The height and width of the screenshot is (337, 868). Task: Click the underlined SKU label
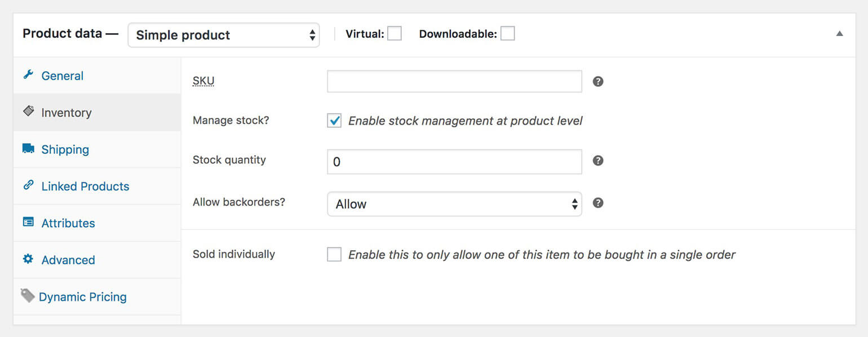click(x=203, y=81)
